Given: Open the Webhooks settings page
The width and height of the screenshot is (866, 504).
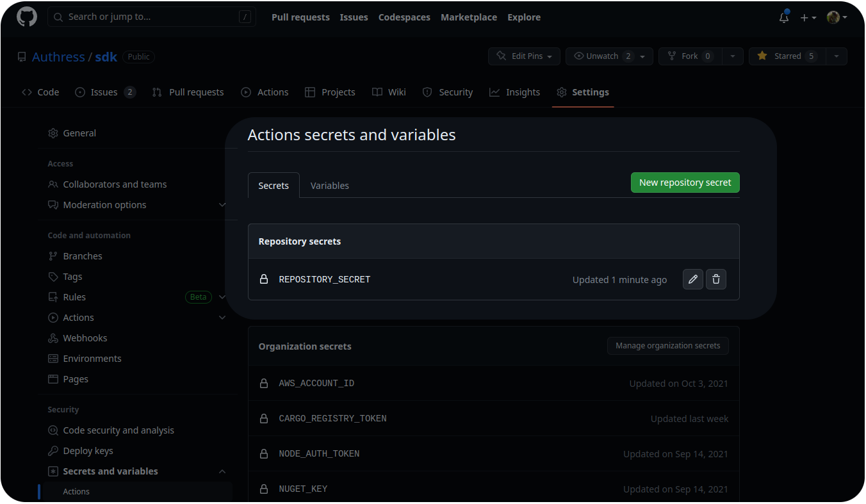Looking at the screenshot, I should coord(84,337).
